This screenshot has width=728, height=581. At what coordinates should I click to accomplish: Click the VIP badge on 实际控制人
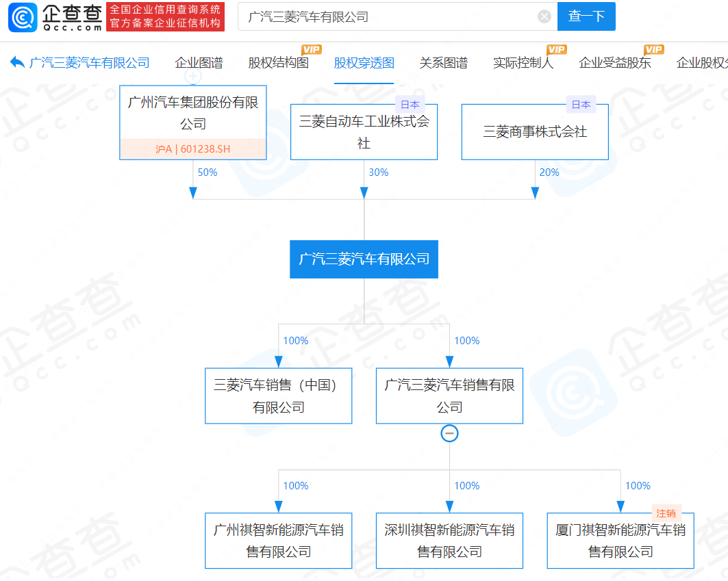click(556, 49)
